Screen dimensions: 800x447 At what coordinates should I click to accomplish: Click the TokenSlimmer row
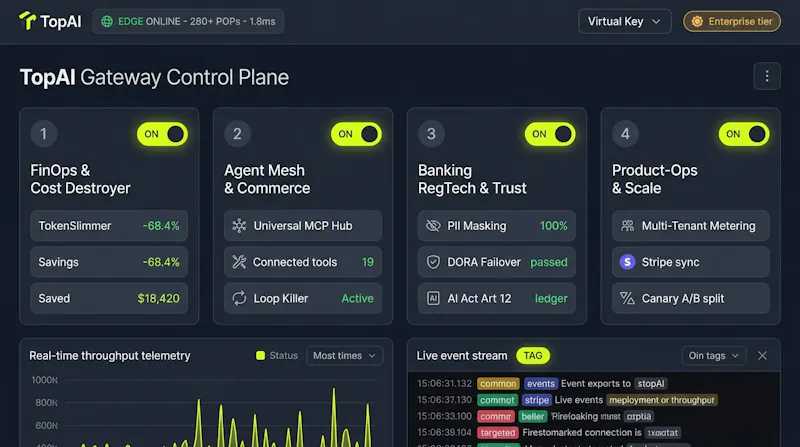[x=109, y=226]
